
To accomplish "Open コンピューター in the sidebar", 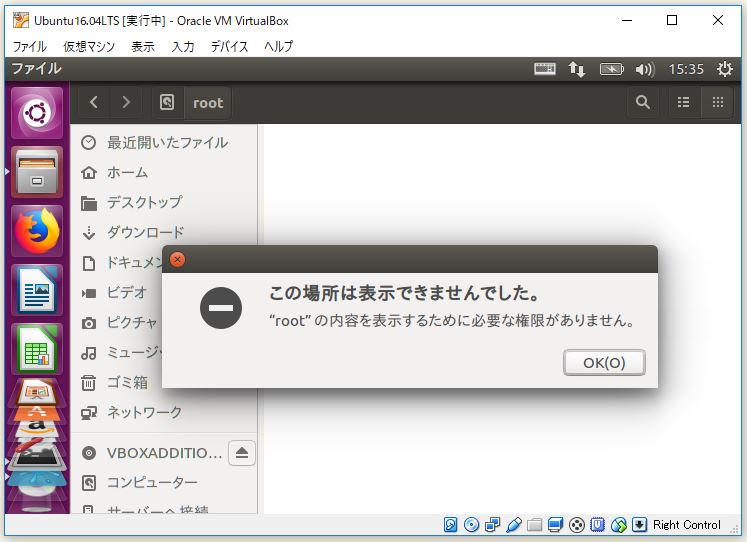I will tap(164, 482).
